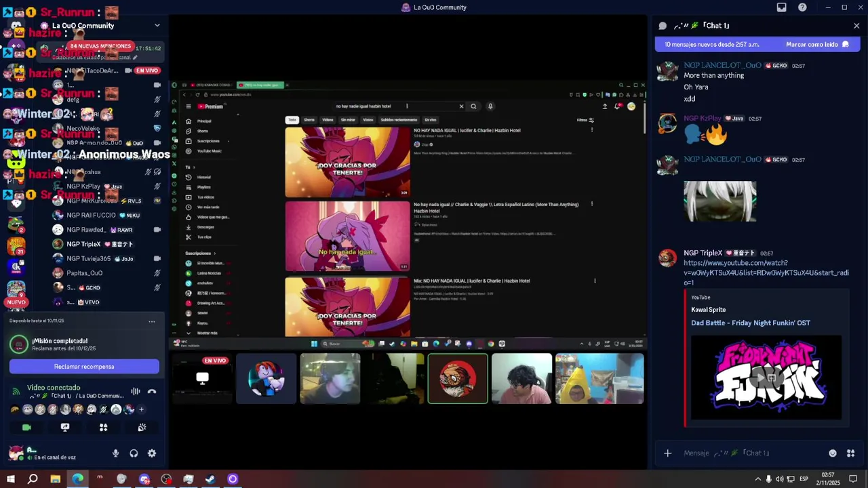Open the Dad Battle YouTube link
868x488 pixels.
pyautogui.click(x=766, y=272)
